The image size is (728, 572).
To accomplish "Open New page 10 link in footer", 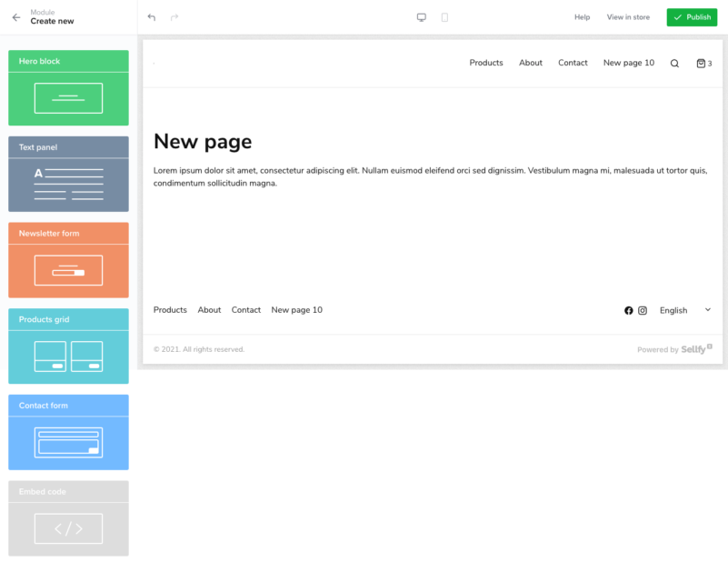I will coord(296,310).
